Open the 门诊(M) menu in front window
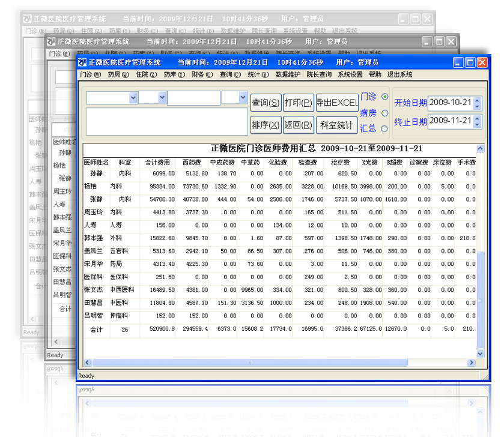Screen dimensions: 504x437 (90, 74)
